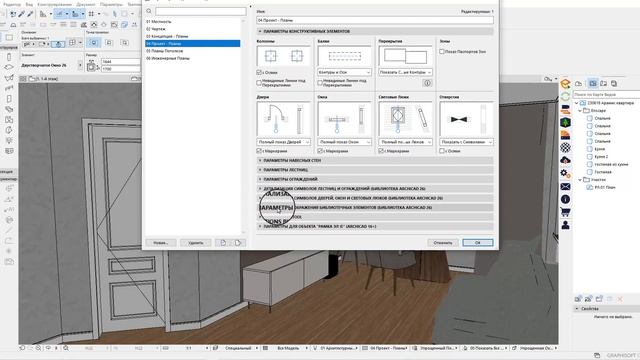Click the sidebar info circle icon
640x360 pixels.
pyautogui.click(x=565, y=199)
